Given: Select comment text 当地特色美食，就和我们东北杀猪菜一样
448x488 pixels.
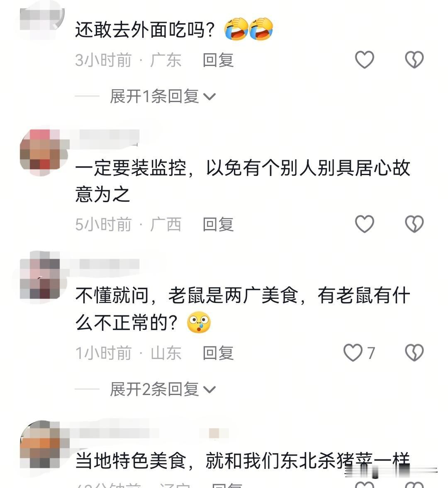Looking at the screenshot, I should coord(243,461).
